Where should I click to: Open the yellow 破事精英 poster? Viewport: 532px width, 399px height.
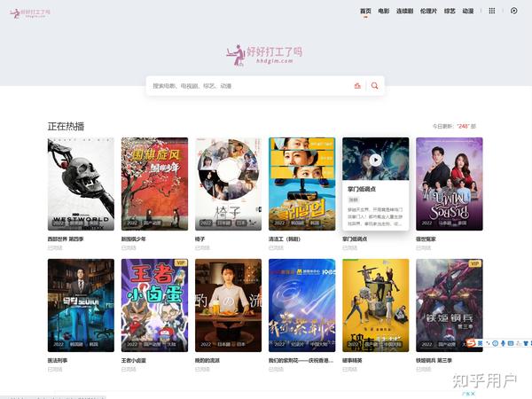[x=376, y=305]
